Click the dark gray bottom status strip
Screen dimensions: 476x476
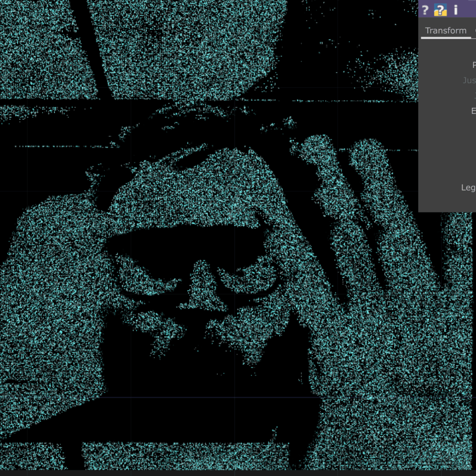coord(232,473)
